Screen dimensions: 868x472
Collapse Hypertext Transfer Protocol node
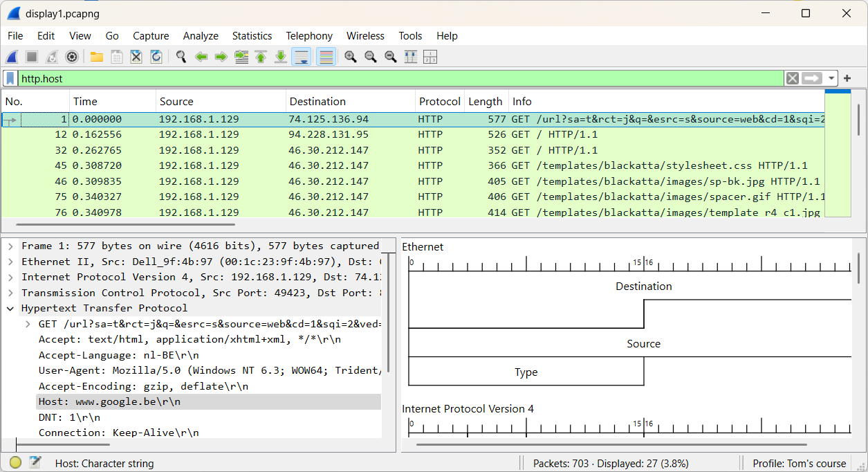[10, 308]
